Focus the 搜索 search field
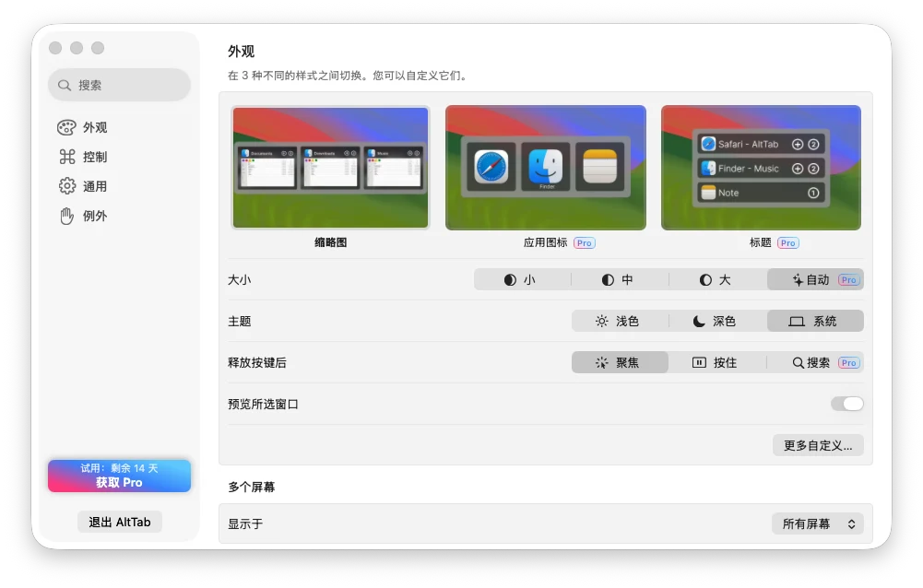This screenshot has height=588, width=923. tap(120, 86)
